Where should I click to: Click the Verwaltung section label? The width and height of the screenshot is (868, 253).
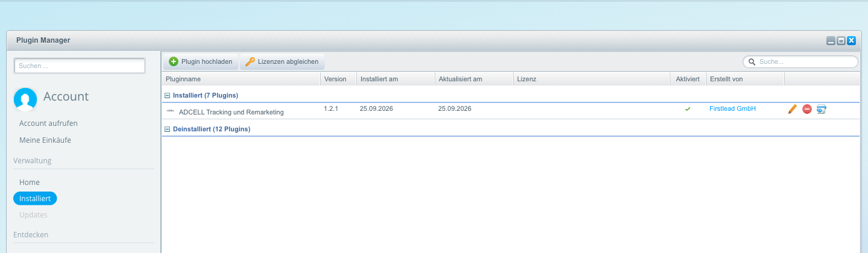(x=33, y=161)
